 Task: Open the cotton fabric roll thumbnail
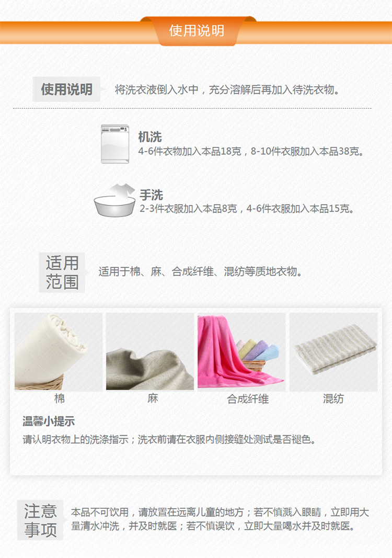point(59,351)
